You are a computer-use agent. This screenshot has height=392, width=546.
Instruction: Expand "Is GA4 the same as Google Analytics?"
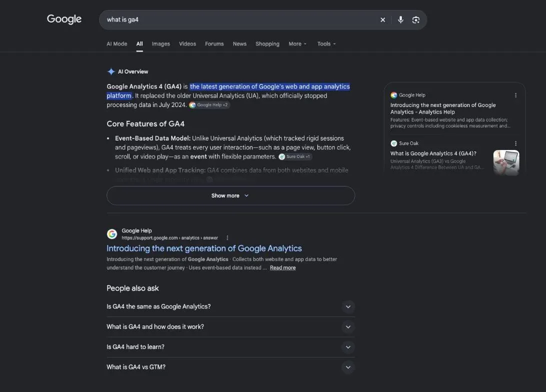point(231,306)
